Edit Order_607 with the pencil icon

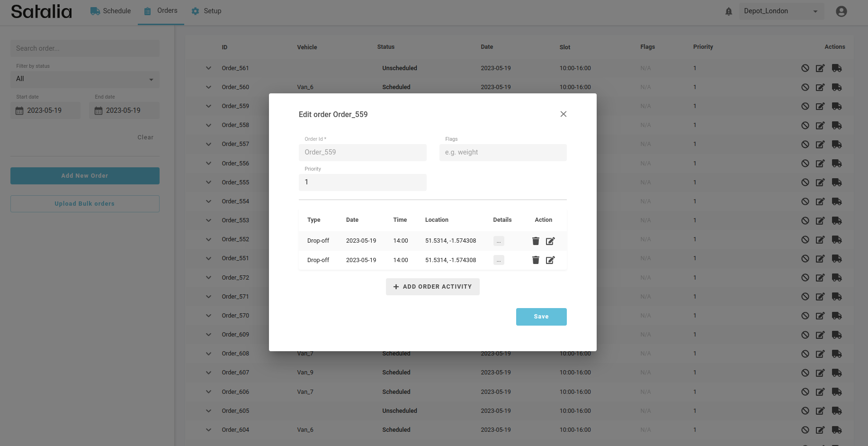click(820, 373)
